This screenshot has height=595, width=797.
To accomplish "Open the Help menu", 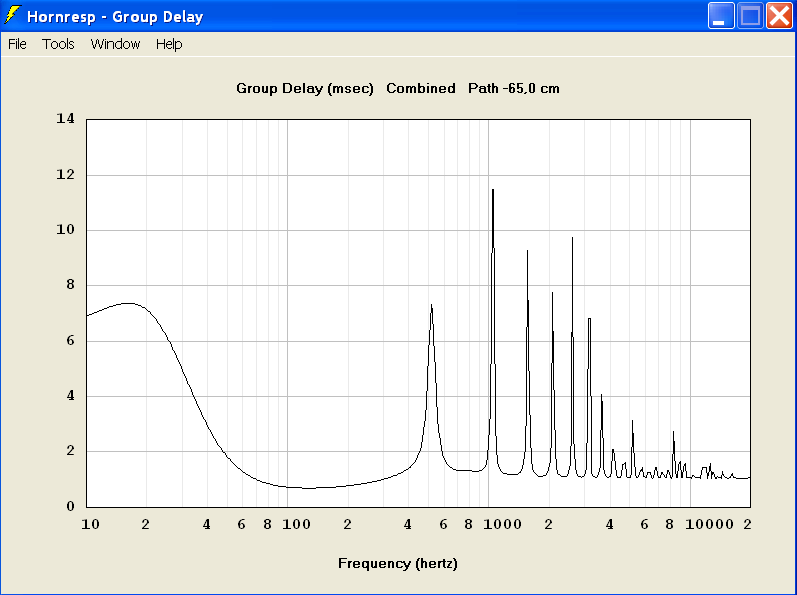I will 169,44.
